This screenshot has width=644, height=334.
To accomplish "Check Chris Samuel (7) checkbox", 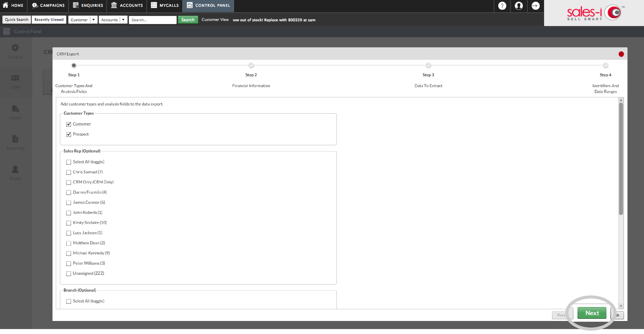I will (68, 172).
